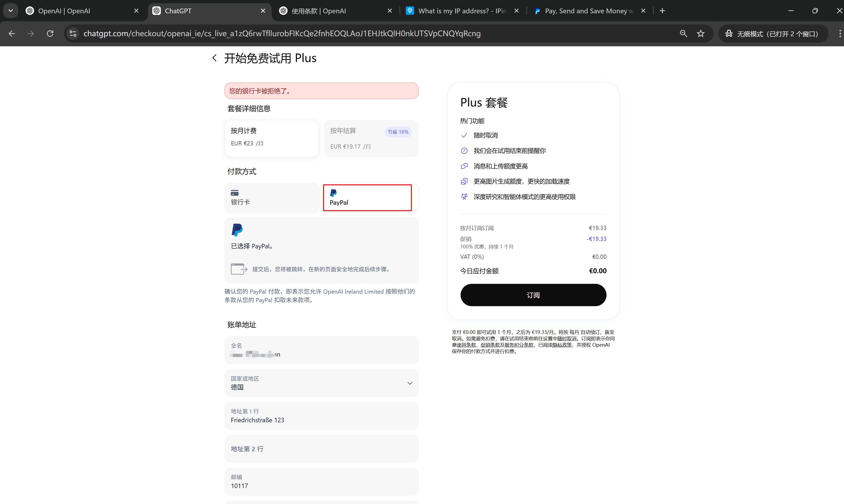The height and width of the screenshot is (504, 844).
Task: Click the large PayPal logo in details panel
Action: 237,230
